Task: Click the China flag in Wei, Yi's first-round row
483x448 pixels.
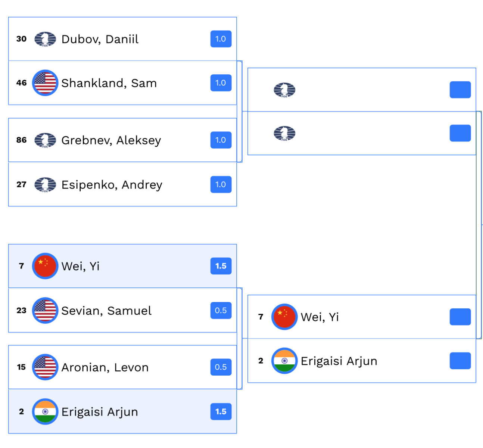Action: 45,266
